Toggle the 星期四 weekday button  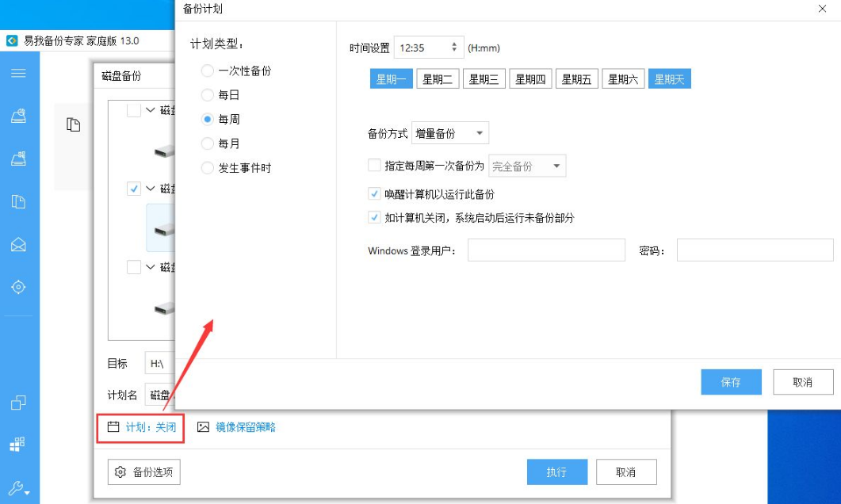click(530, 78)
